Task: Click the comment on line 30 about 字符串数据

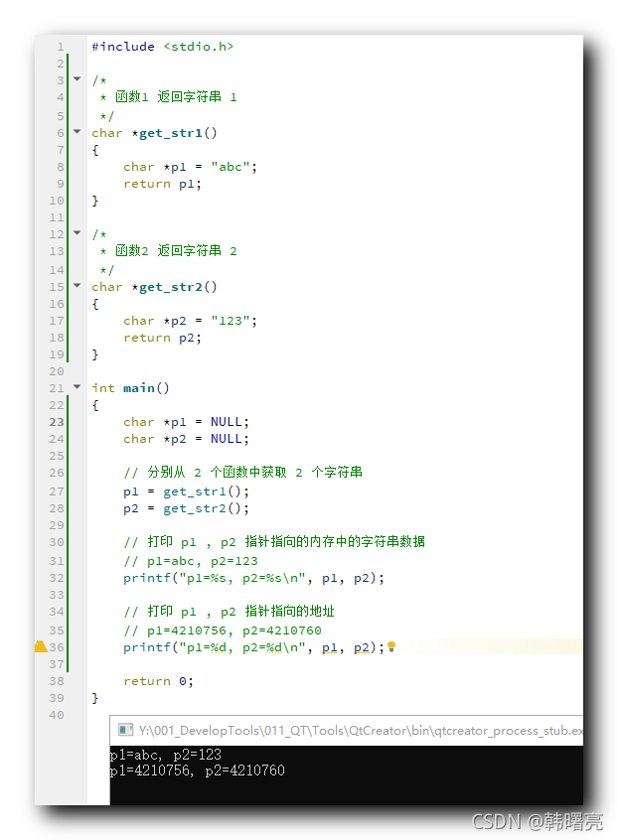Action: [x=274, y=541]
